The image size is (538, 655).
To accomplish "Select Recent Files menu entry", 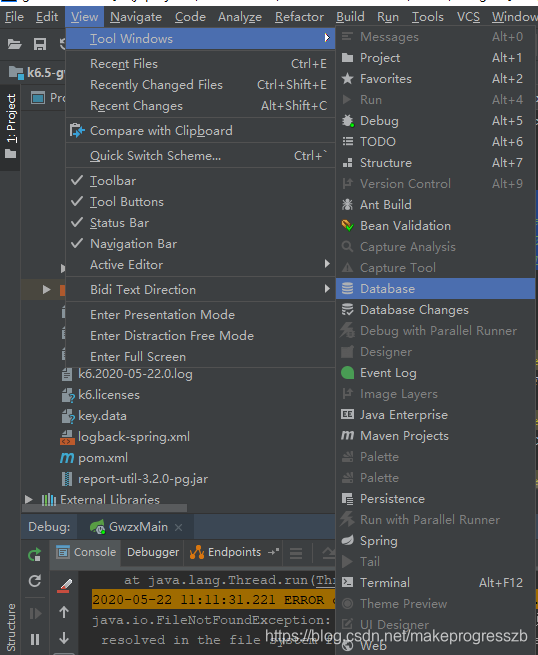I will [x=200, y=63].
